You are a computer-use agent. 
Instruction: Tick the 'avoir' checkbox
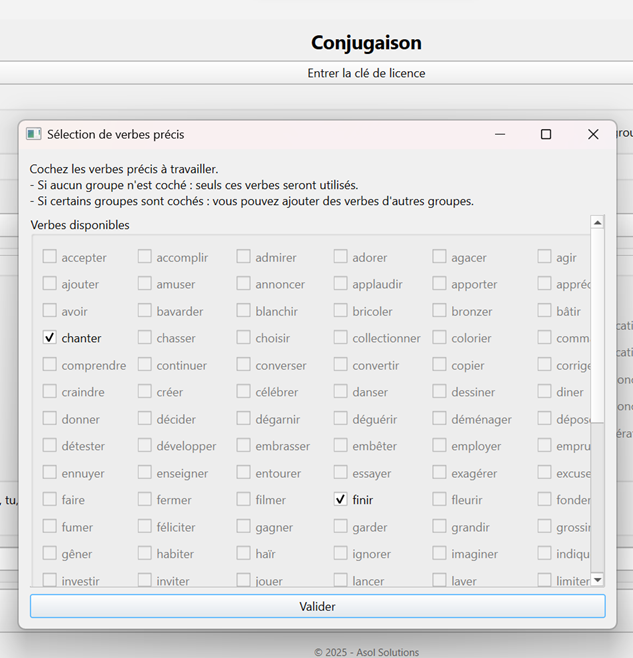[50, 311]
